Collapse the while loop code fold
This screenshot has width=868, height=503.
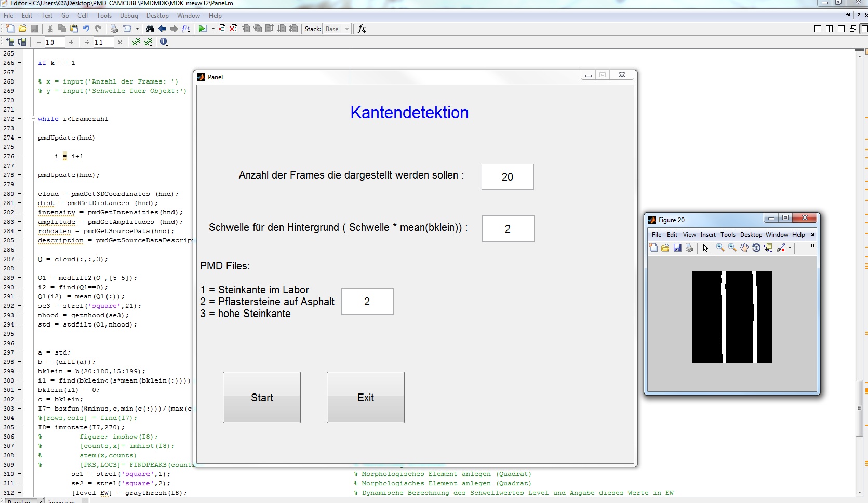pyautogui.click(x=33, y=119)
